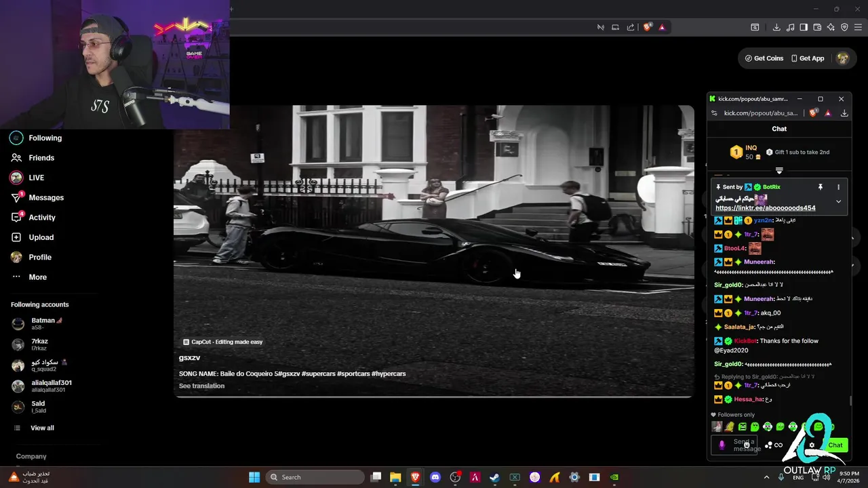Click Get Coins button

[764, 58]
